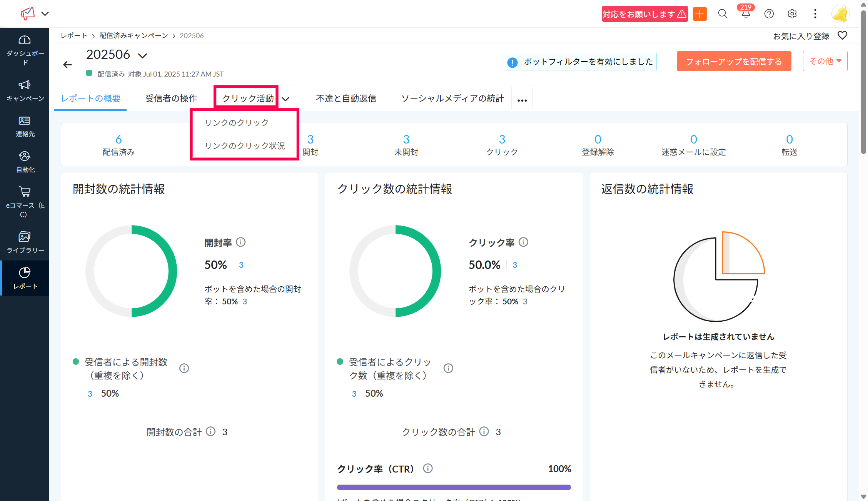Click the notifications bell with 219 badge
The image size is (868, 501).
point(746,14)
